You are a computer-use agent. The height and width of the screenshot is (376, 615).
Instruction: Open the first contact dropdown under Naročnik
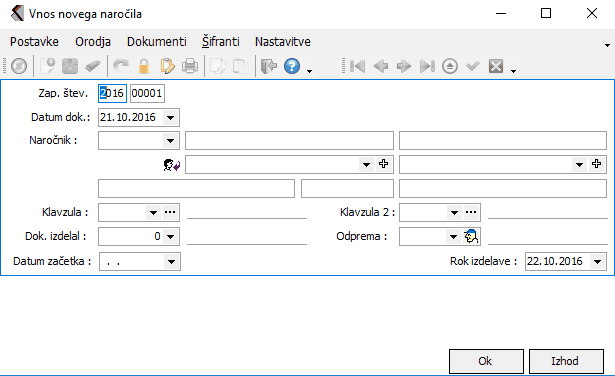pyautogui.click(x=366, y=164)
